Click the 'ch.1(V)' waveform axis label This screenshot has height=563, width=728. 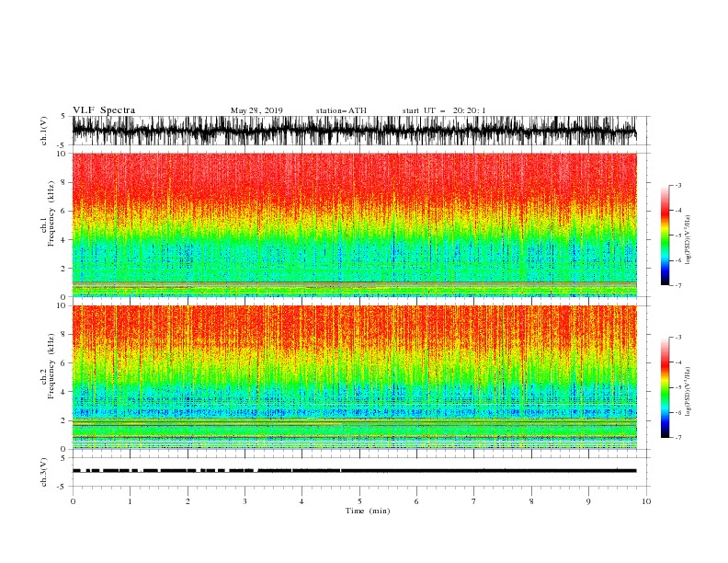pos(44,130)
